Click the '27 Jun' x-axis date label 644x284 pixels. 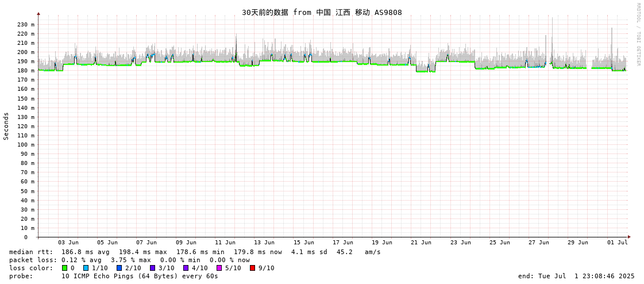(539, 243)
